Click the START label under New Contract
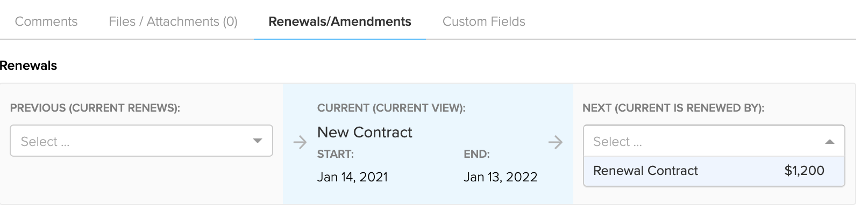Screen dimensions: 868x205 (336, 154)
